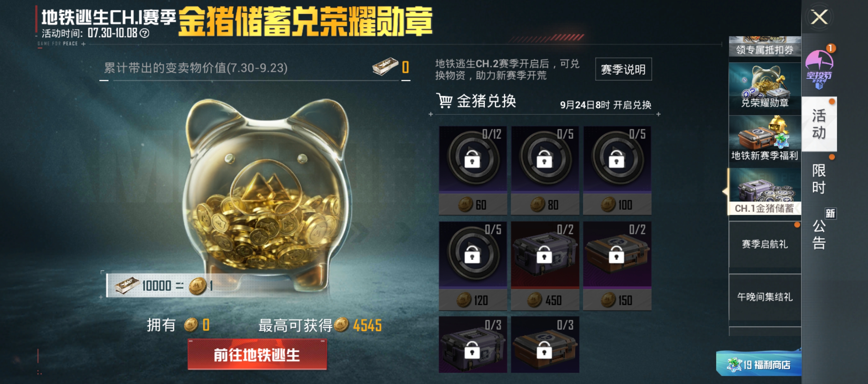Open the 地铁新赛季福利 sidebar entry
The width and height of the screenshot is (868, 384).
765,141
